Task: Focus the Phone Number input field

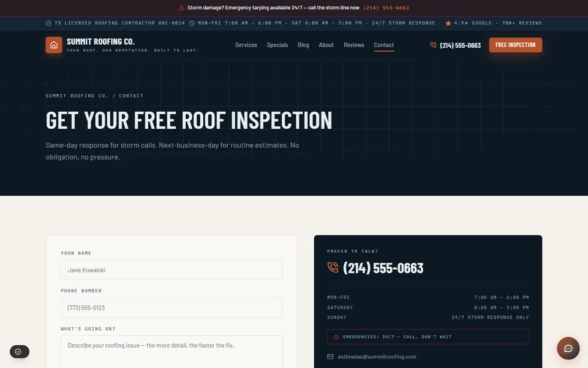Action: pyautogui.click(x=171, y=307)
